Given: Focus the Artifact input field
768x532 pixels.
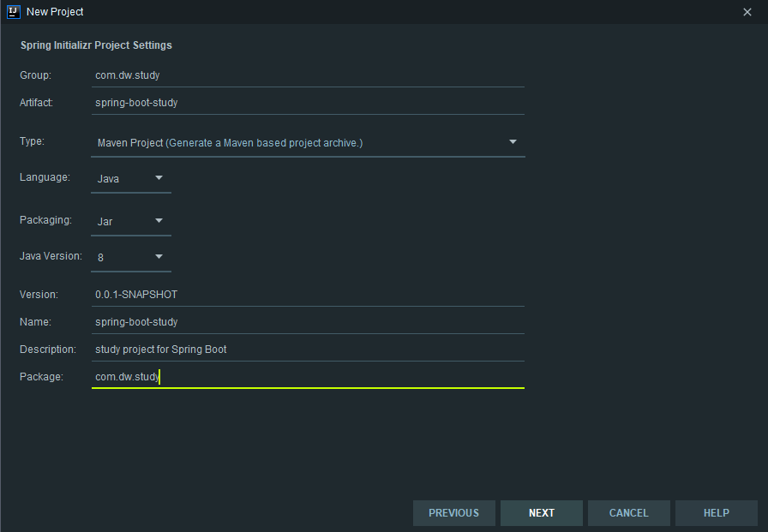Looking at the screenshot, I should (308, 102).
